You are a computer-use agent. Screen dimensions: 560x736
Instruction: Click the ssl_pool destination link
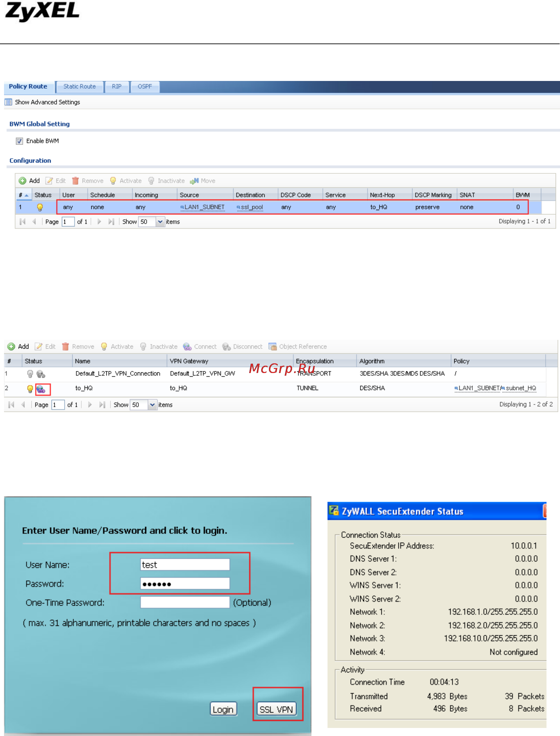250,207
